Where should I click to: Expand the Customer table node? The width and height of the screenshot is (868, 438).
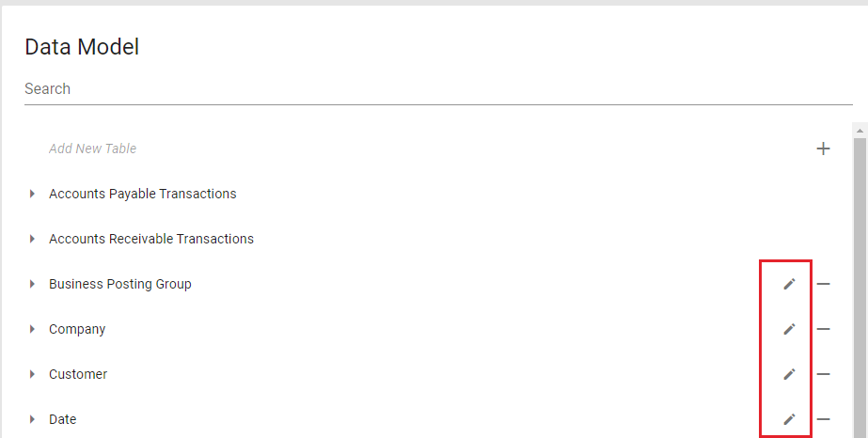(32, 374)
